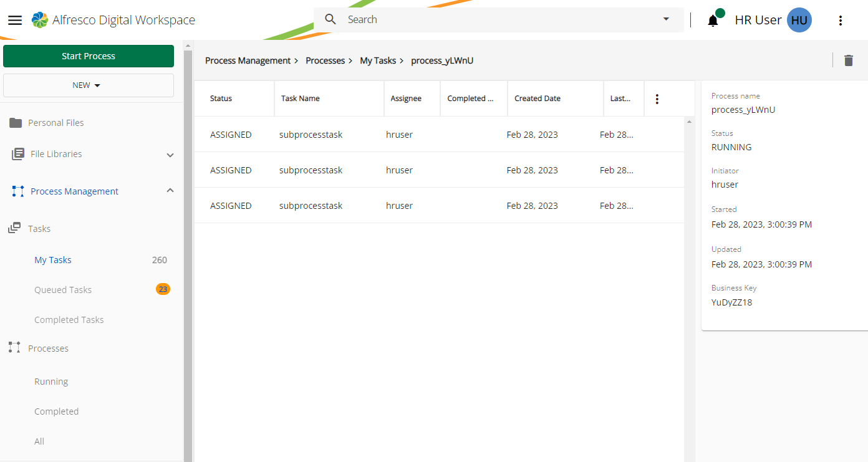
Task: Click the Tasks icon in the sidebar
Action: coord(14,228)
